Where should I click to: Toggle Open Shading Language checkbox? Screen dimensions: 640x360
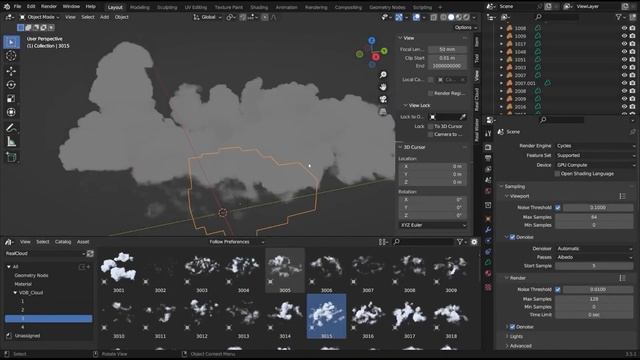tap(557, 174)
